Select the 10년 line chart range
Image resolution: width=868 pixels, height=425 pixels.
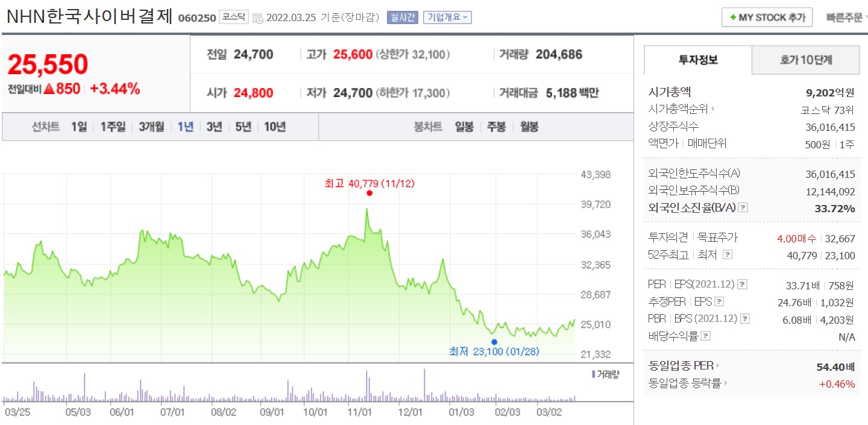coord(275,127)
